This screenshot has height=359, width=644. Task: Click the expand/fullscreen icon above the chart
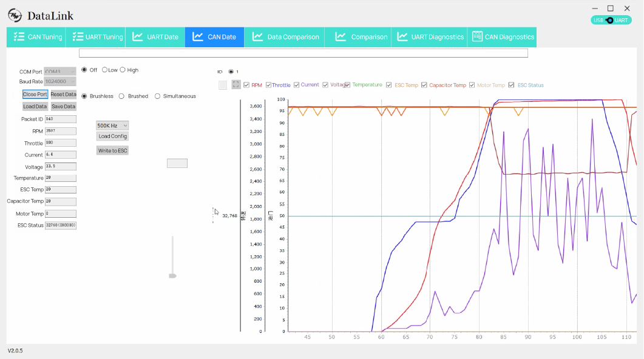click(236, 85)
